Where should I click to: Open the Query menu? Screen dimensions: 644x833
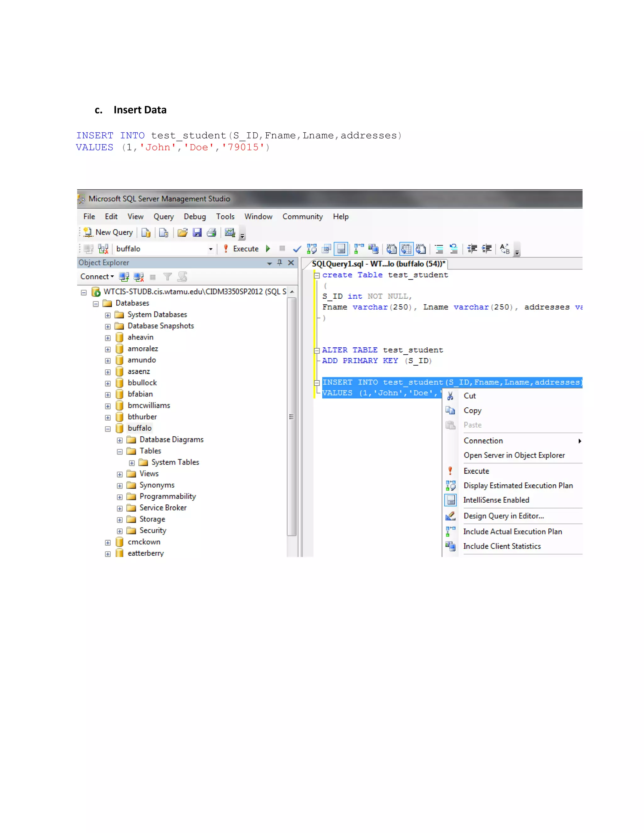[164, 217]
